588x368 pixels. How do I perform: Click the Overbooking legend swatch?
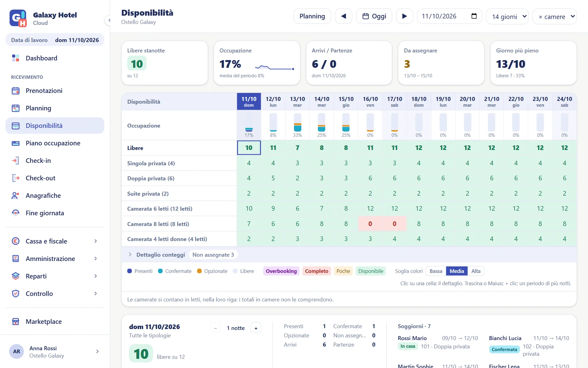point(281,271)
